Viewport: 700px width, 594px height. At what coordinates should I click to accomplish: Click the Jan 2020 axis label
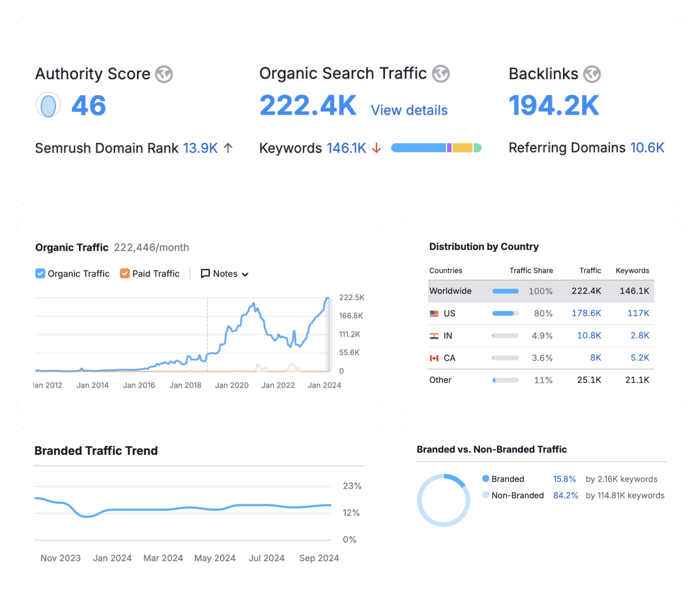click(232, 385)
